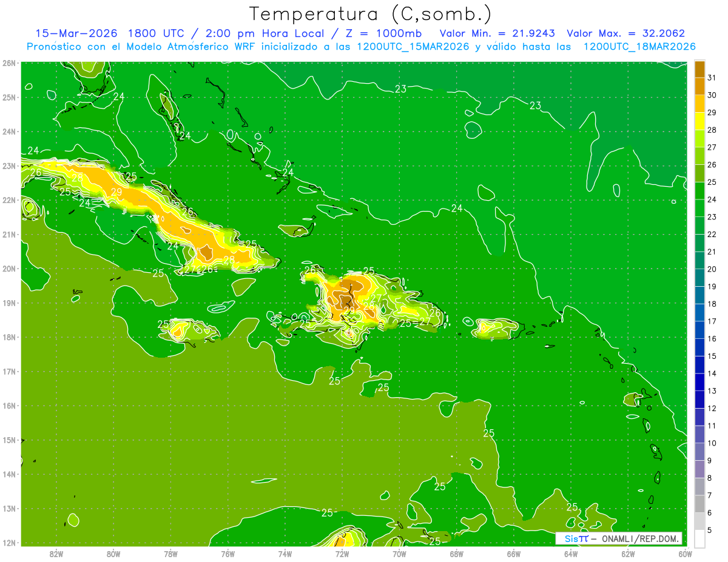Click the '15N' latitude axis label

point(9,440)
